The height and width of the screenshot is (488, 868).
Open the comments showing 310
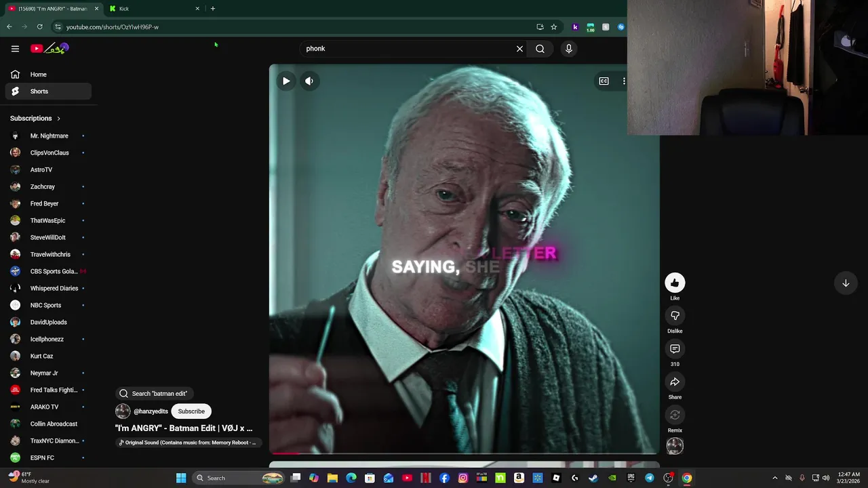(x=675, y=349)
